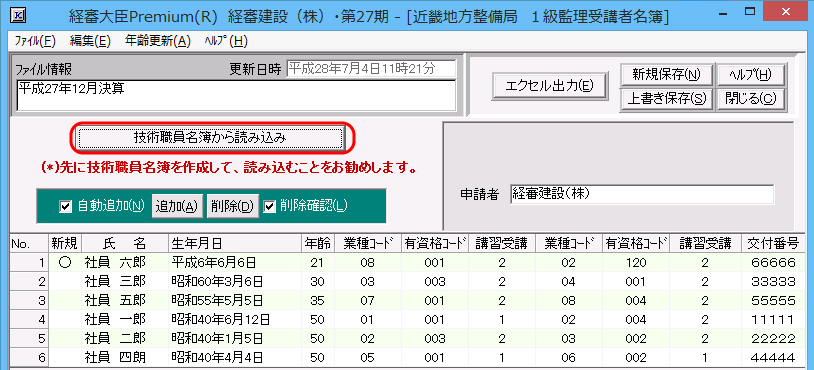The image size is (814, 370).
Task: Click the ファイル情報 text field with 平成27年12月決算
Action: click(x=236, y=95)
